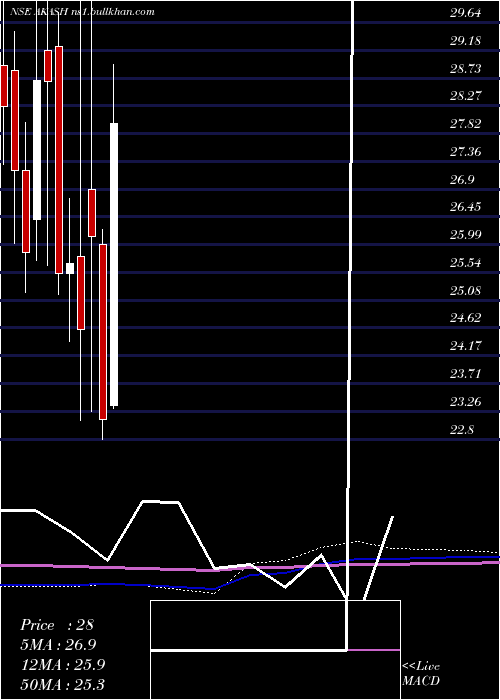This screenshot has width=500, height=700.
Task: Click the Price : 28 readout
Action: [57, 625]
